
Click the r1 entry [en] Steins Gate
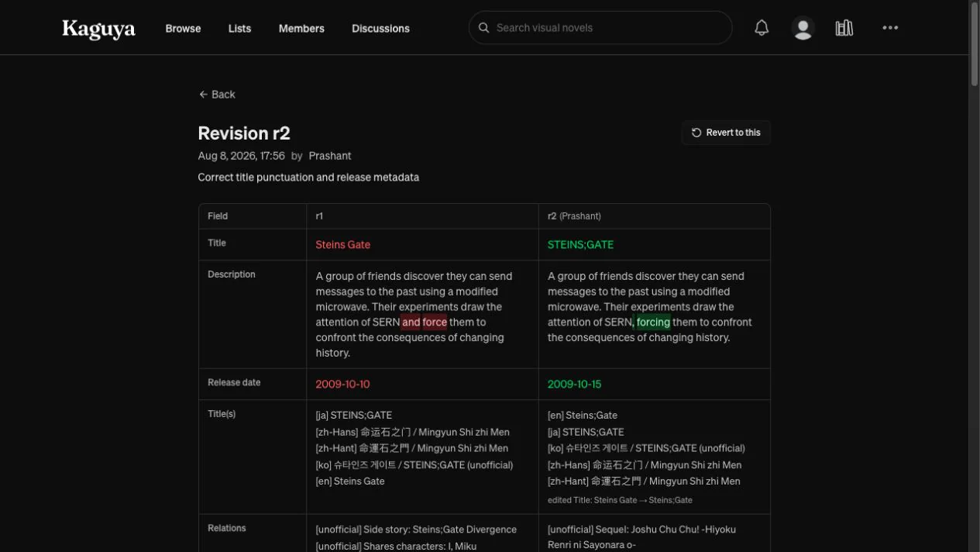[350, 481]
